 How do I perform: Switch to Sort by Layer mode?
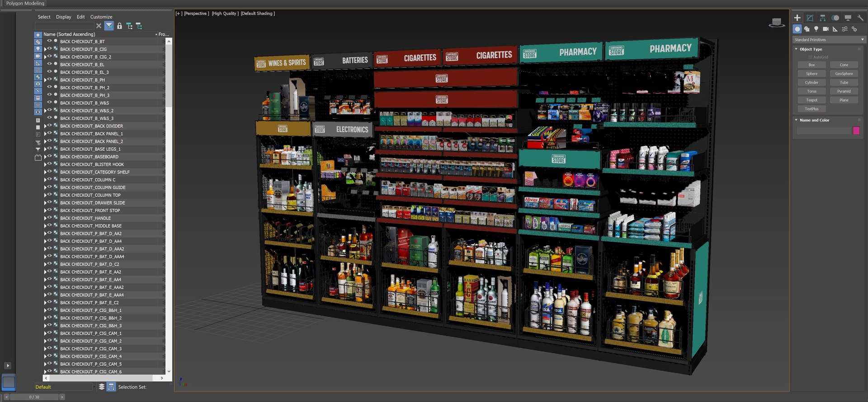(102, 387)
